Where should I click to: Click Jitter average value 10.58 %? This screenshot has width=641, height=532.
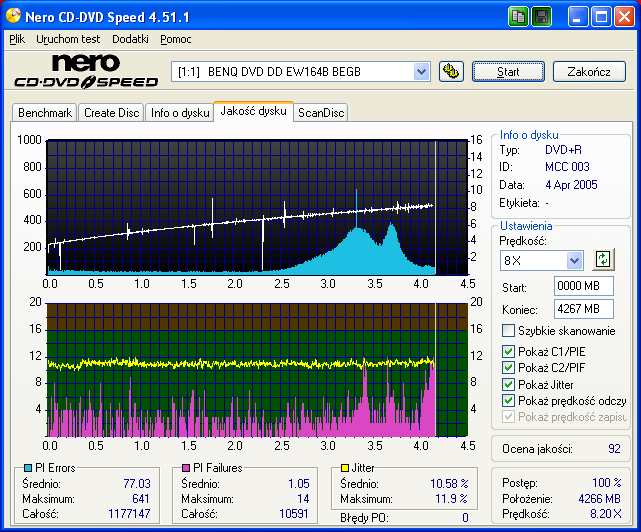(449, 484)
